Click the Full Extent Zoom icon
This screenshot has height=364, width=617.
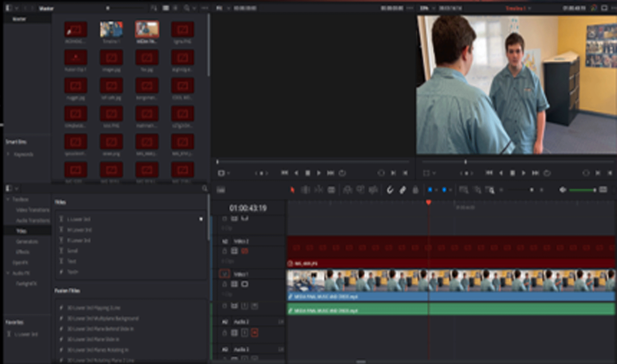pyautogui.click(x=463, y=190)
